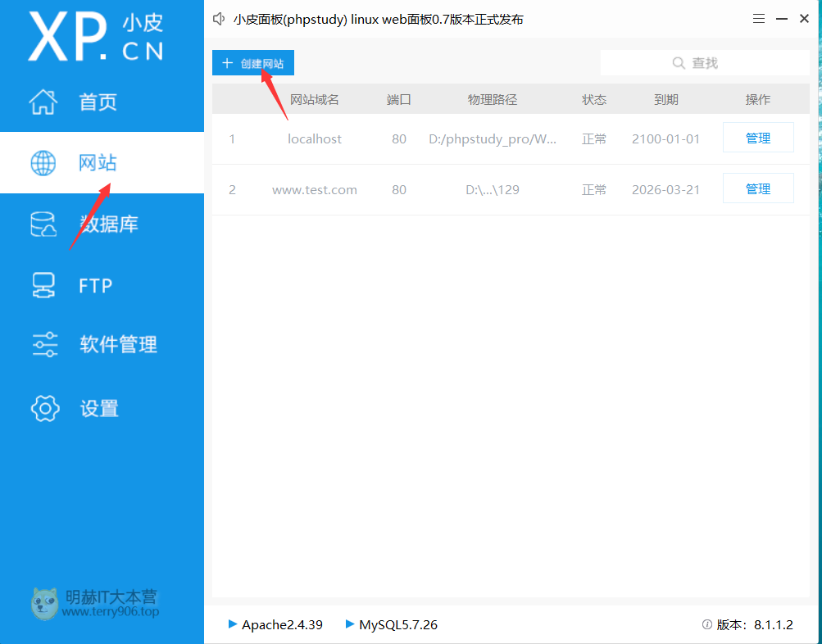
Task: Open the FTP server icon
Action: coord(43,286)
